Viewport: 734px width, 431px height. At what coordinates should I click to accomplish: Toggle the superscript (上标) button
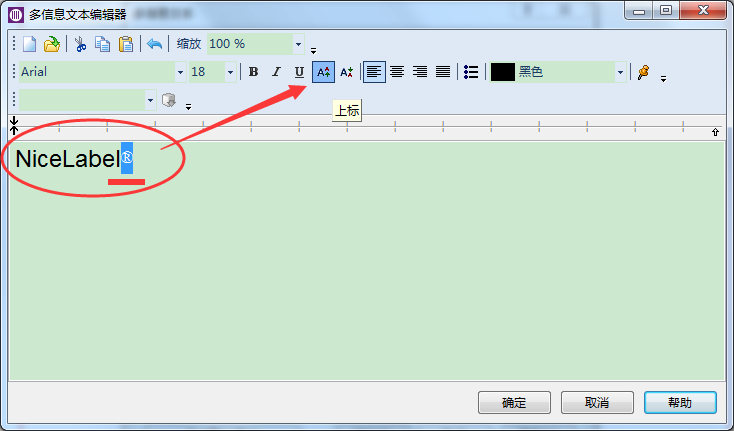tap(323, 72)
